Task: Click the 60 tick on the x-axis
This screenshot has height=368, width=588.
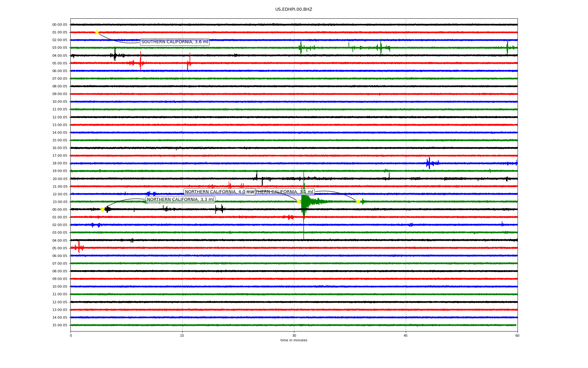Action: (517, 335)
